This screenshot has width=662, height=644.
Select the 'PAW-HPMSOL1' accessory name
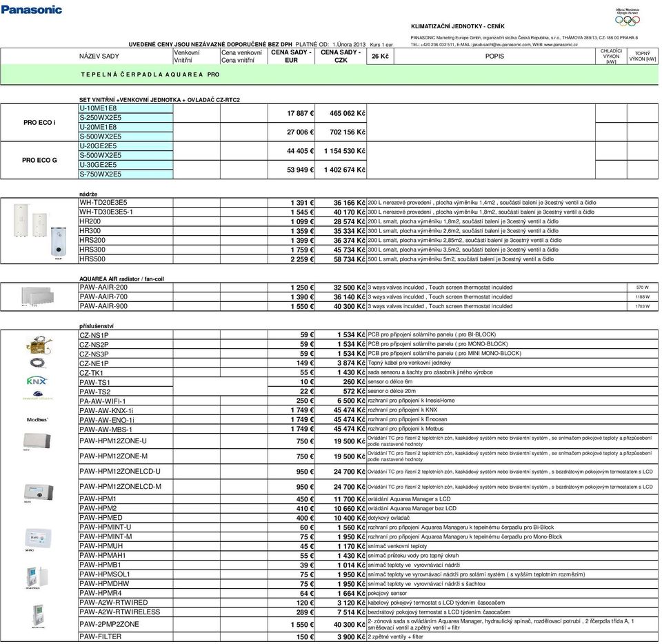tap(105, 574)
